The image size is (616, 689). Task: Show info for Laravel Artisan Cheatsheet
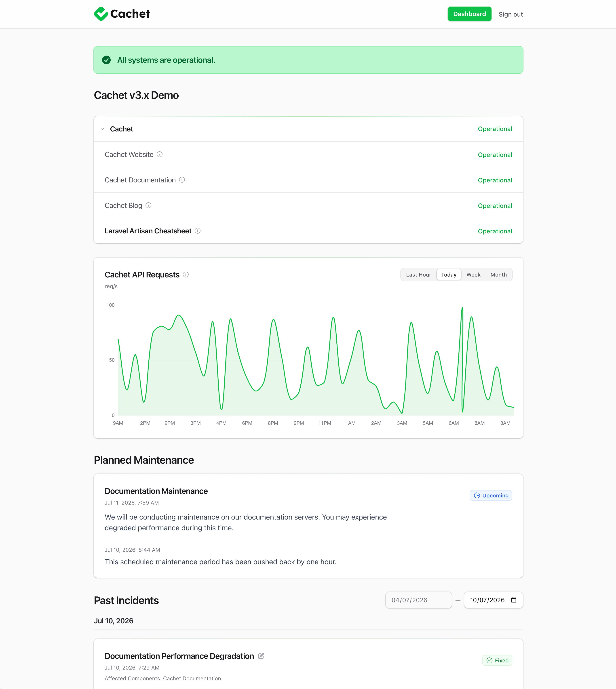pyautogui.click(x=198, y=230)
